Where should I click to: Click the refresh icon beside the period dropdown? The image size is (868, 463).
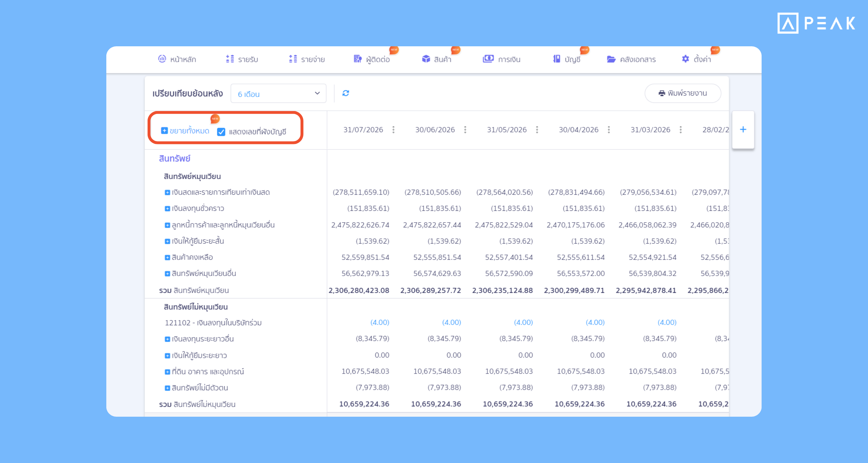(346, 93)
